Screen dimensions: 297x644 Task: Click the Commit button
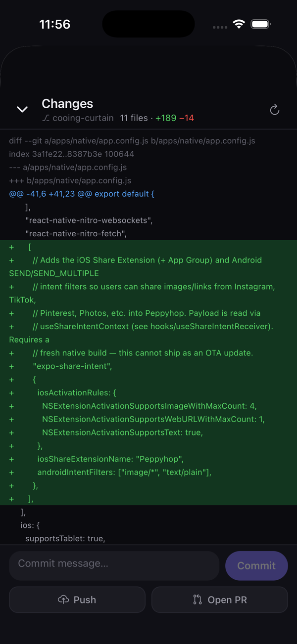click(256, 565)
